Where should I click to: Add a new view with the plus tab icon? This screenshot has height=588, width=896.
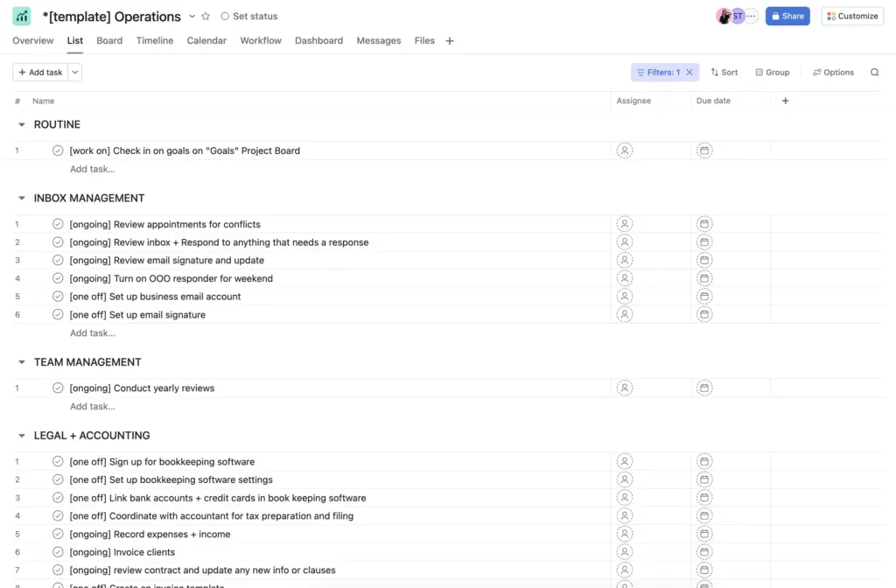[x=449, y=40]
